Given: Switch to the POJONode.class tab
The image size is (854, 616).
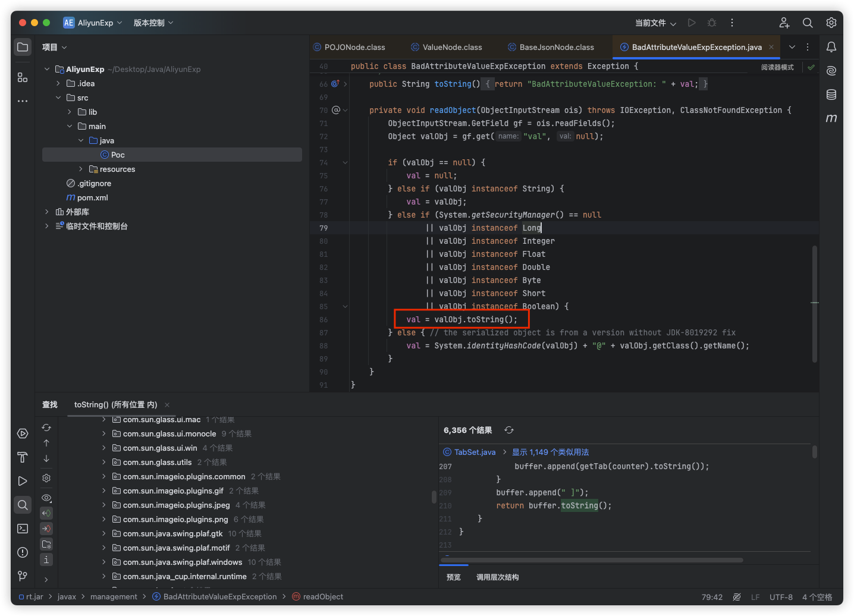Looking at the screenshot, I should click(x=348, y=47).
